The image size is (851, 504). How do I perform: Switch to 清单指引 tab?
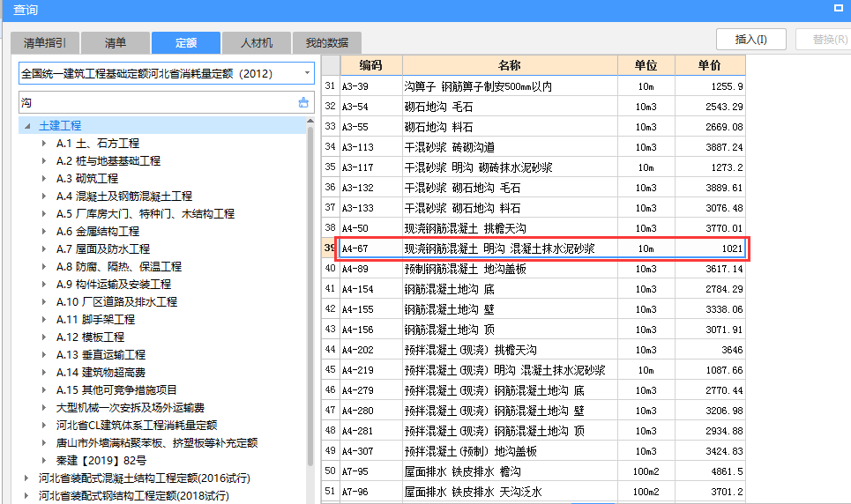(45, 43)
